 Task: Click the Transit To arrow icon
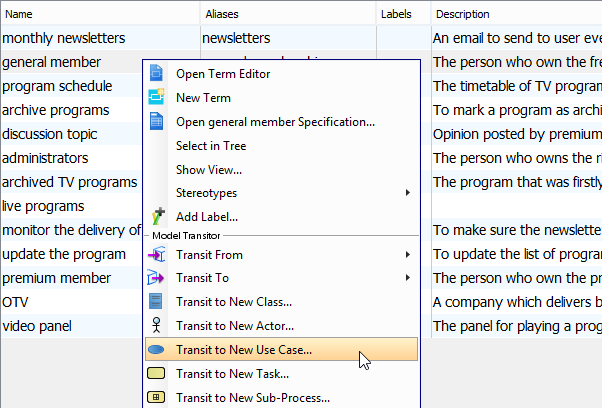tap(155, 278)
